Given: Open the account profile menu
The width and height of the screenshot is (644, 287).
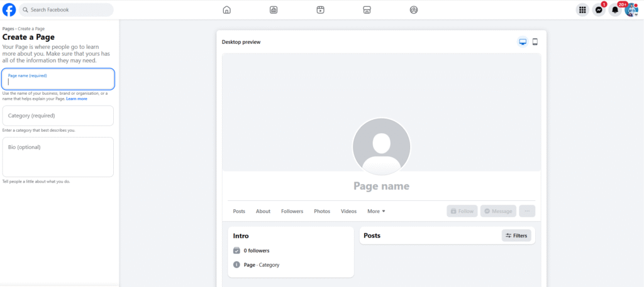Looking at the screenshot, I should pyautogui.click(x=631, y=10).
